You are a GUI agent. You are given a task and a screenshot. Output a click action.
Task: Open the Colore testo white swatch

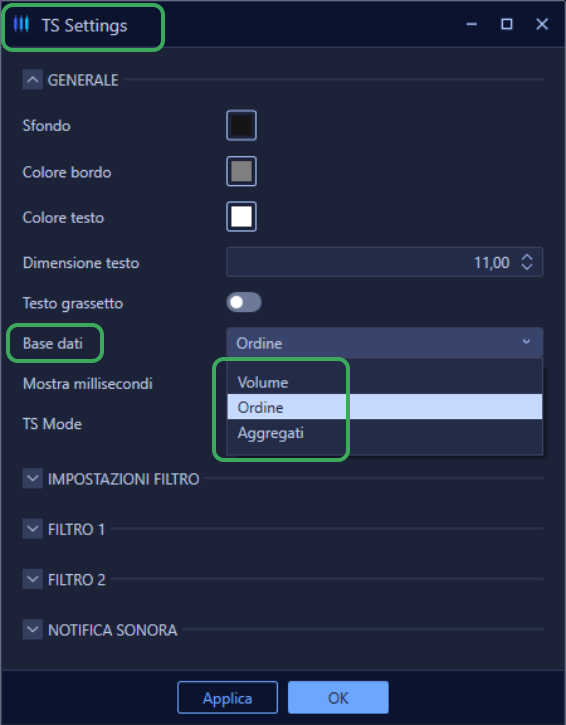tap(241, 217)
